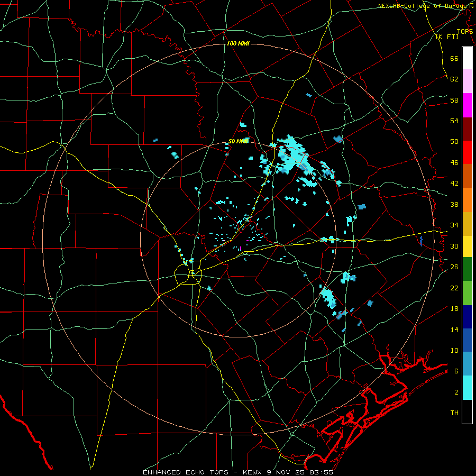476x476 pixels.
Task: Select the dark green 30 kft color band
Action: click(467, 269)
